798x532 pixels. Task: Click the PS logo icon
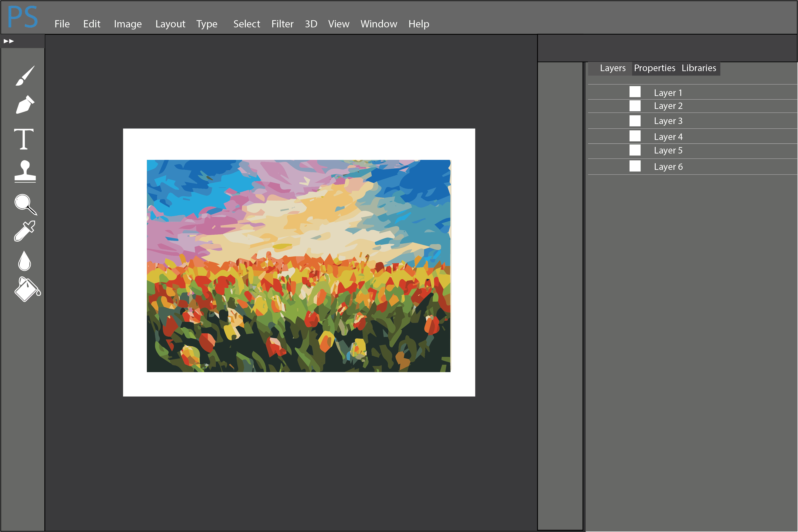pyautogui.click(x=23, y=17)
